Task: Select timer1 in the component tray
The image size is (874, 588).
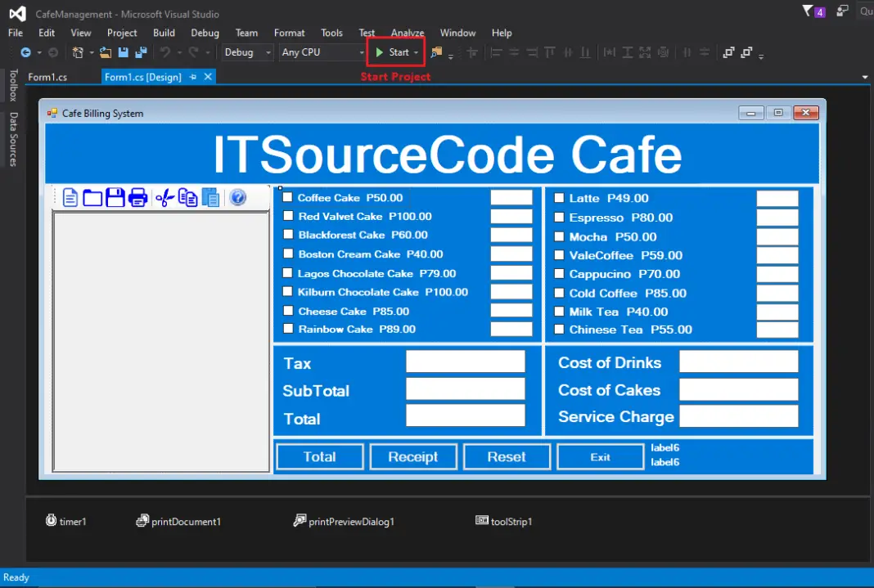Action: click(67, 521)
